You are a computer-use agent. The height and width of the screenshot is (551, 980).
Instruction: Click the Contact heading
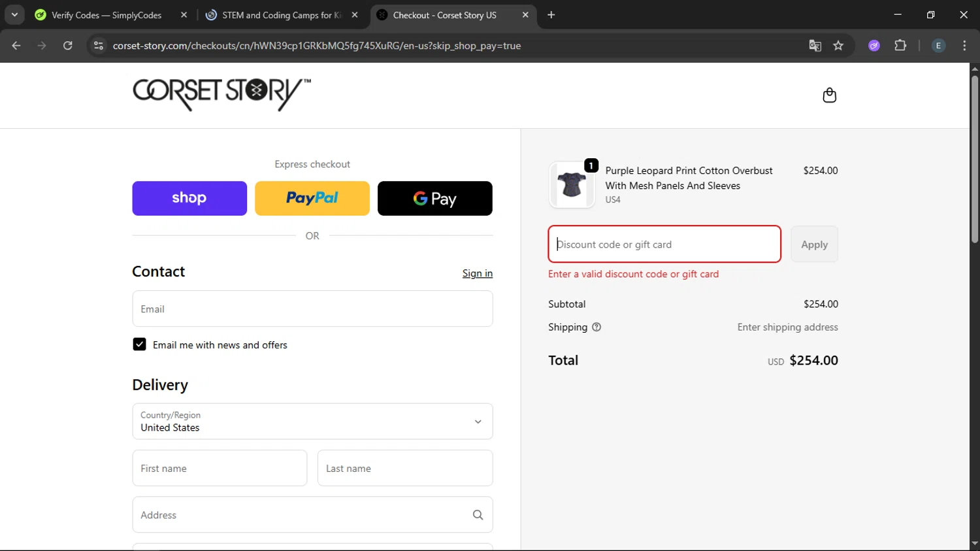pos(159,271)
